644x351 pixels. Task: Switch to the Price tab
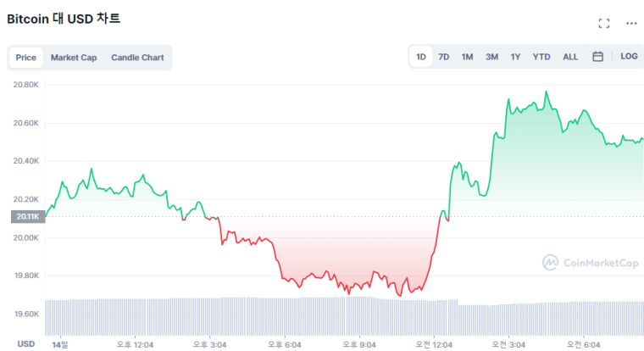[x=25, y=58]
